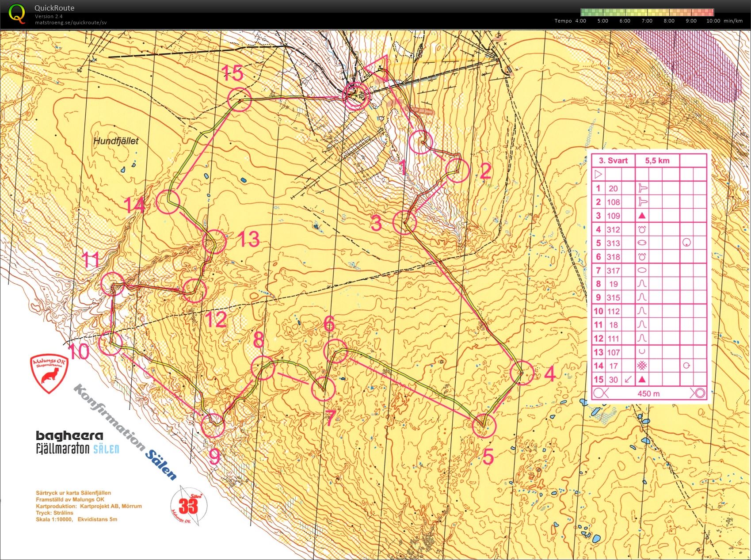Viewport: 751px width, 560px height.
Task: Click the '3. Svart' course header cell
Action: (613, 160)
